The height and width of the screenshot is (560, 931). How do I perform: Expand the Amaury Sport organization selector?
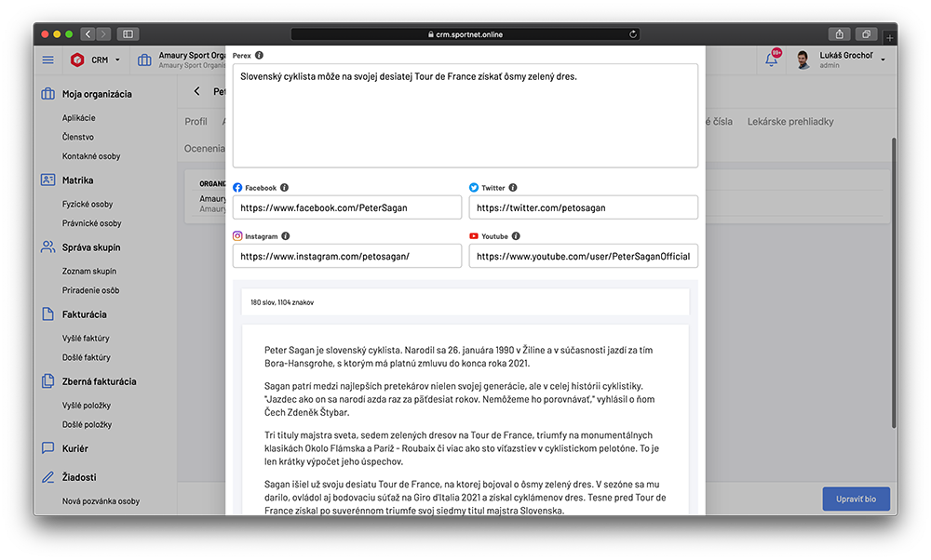(x=182, y=60)
